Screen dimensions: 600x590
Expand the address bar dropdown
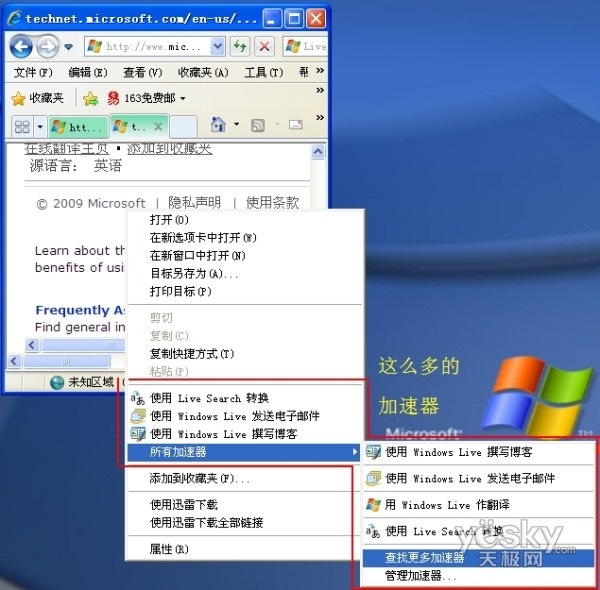point(218,47)
